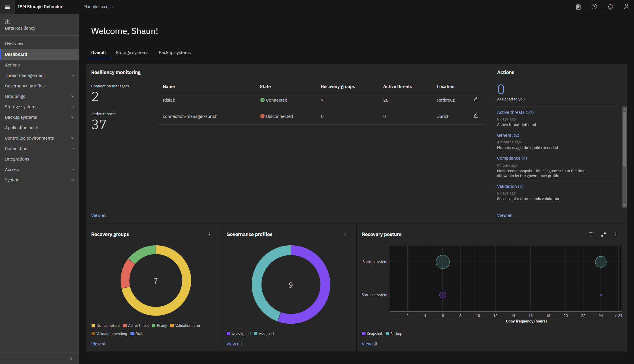Toggle Snapshot legend in Recovery posture
The height and width of the screenshot is (364, 634).
click(x=372, y=334)
